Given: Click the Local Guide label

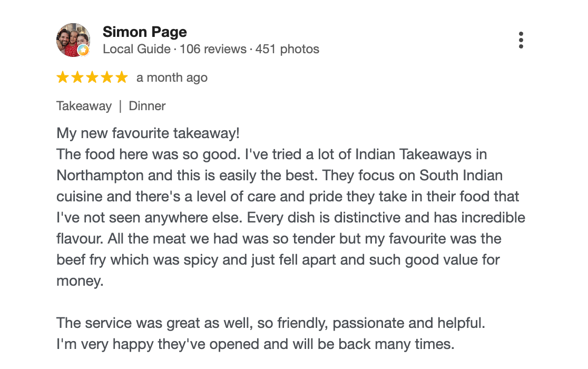Looking at the screenshot, I should 136,49.
